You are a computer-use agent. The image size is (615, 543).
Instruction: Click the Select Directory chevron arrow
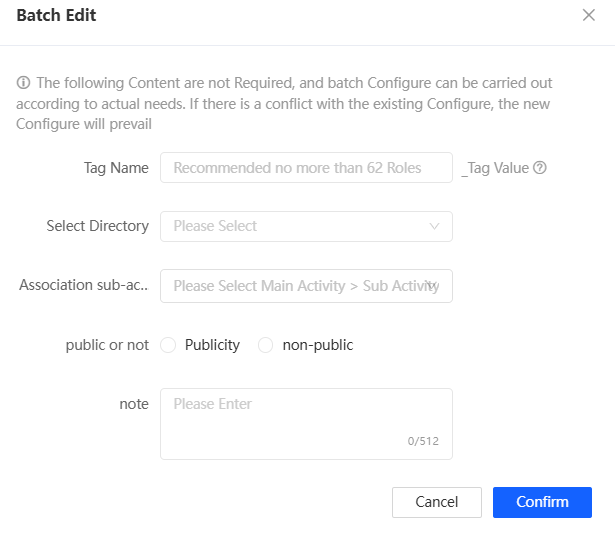pos(434,227)
